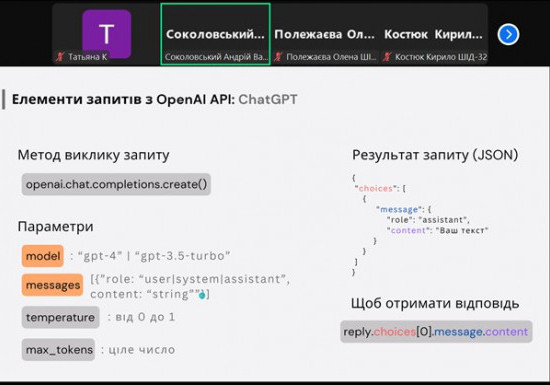Click the blue next-participants arrow button
Screen dimensions: 550x385
tap(508, 34)
